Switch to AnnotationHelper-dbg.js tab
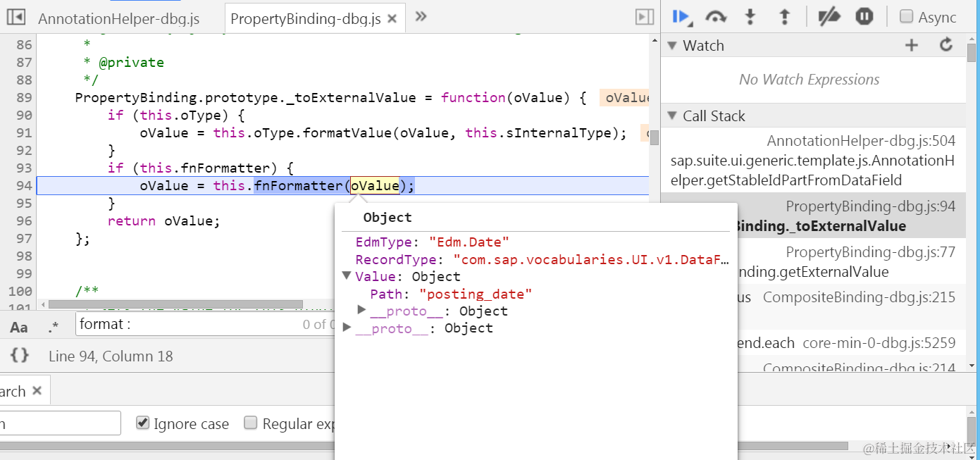Screen dimensions: 980x460 119,19
